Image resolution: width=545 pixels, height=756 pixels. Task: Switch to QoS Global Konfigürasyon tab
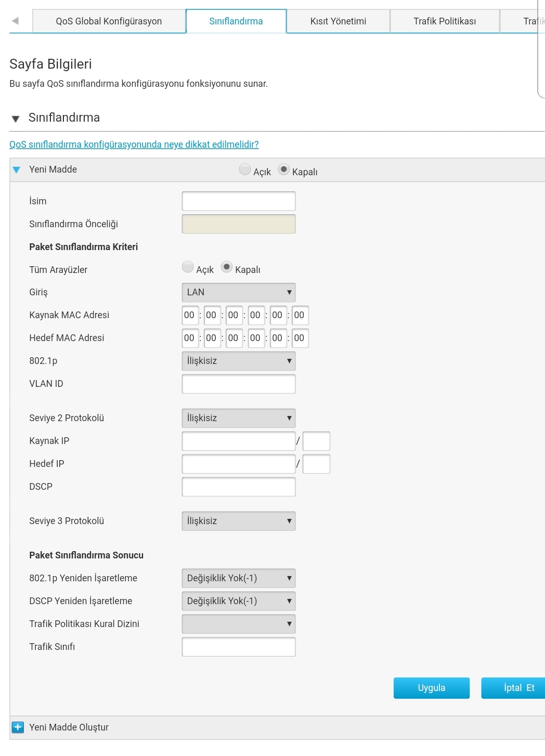point(109,21)
